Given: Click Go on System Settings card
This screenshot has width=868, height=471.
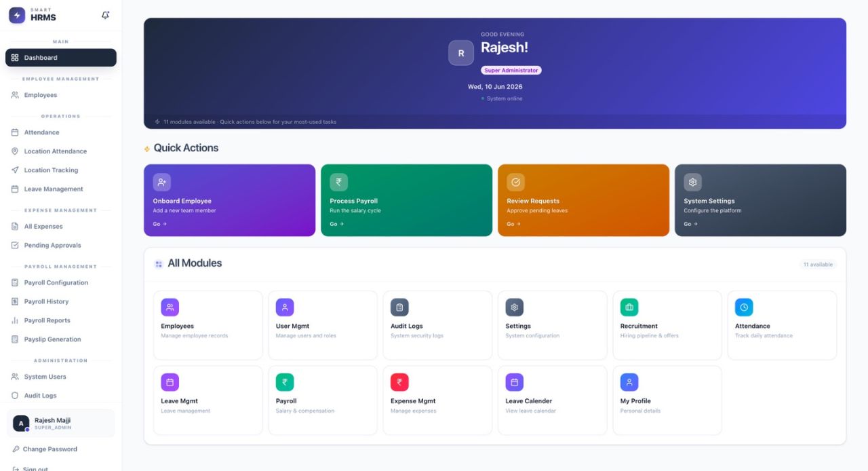Looking at the screenshot, I should click(x=690, y=224).
